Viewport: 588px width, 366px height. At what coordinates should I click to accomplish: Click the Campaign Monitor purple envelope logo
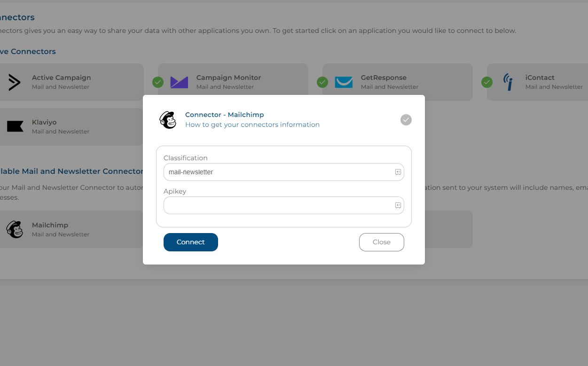(x=179, y=82)
